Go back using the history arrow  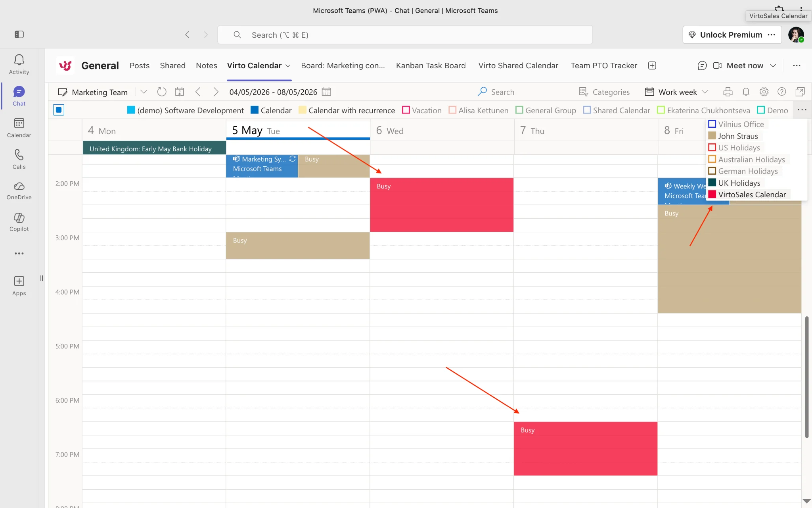tap(187, 35)
